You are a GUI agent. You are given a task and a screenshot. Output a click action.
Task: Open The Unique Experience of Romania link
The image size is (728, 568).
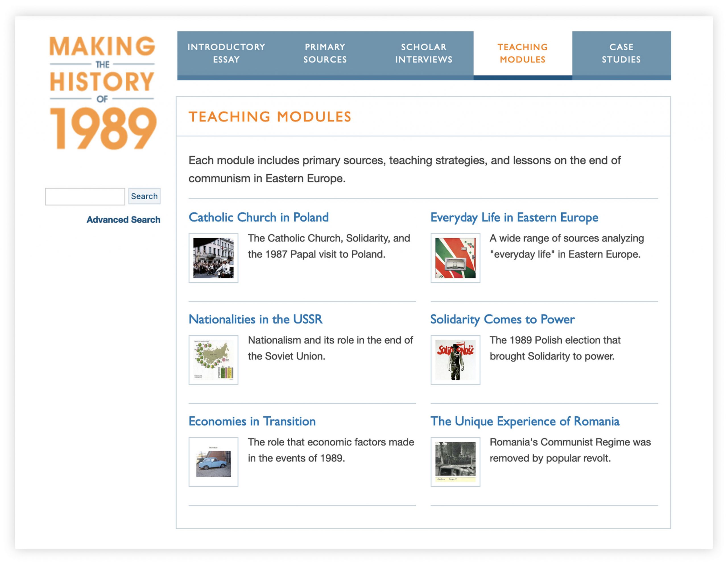pos(525,421)
